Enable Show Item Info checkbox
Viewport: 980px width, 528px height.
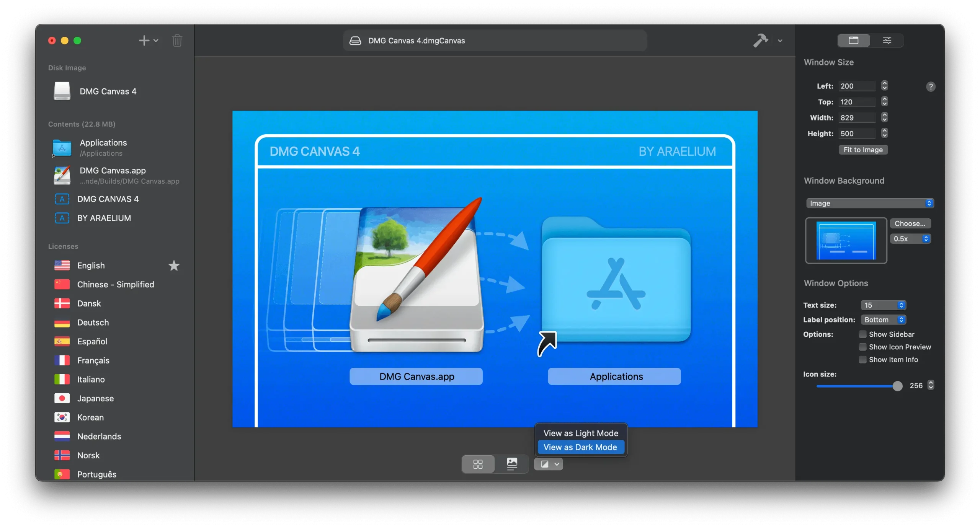863,360
